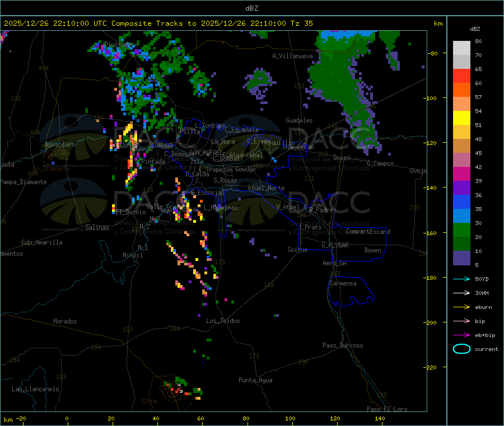
Task: Click the R_Padre map label
Action: (x=321, y=210)
